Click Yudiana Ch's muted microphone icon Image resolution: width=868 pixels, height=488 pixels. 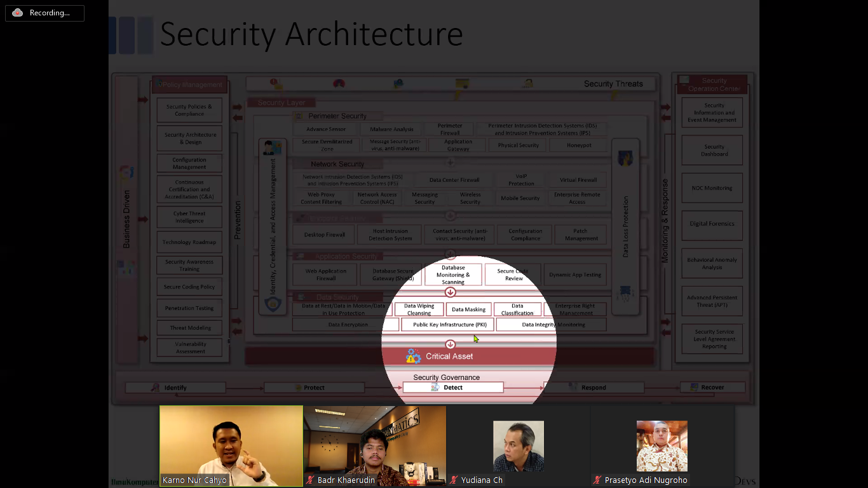456,480
